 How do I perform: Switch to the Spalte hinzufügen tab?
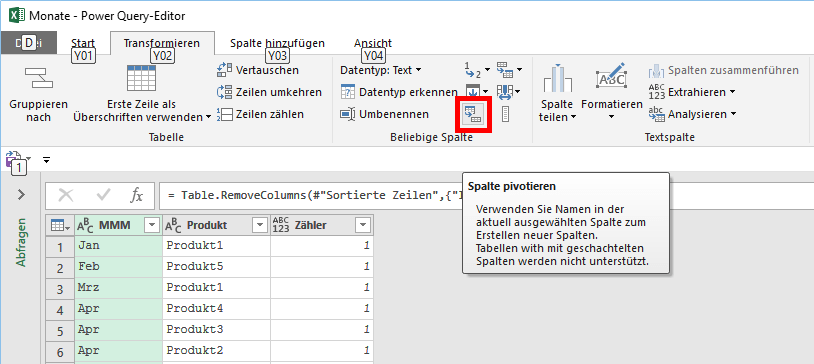277,43
